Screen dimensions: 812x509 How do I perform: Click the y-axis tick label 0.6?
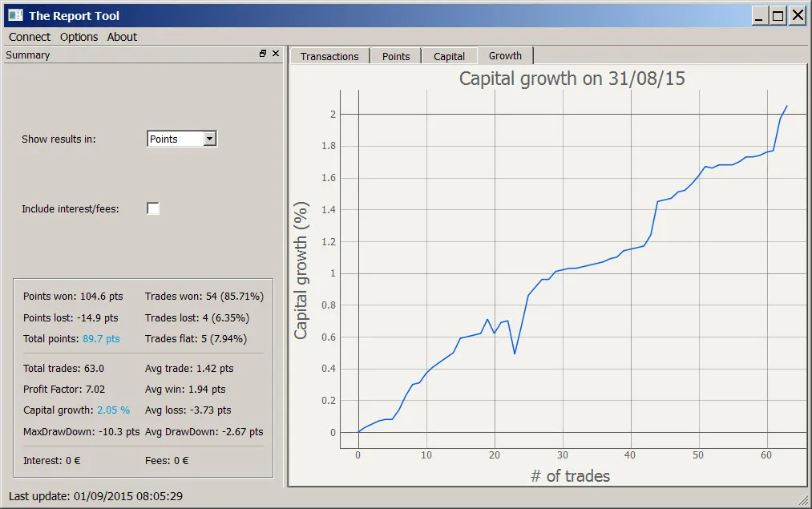tap(329, 337)
